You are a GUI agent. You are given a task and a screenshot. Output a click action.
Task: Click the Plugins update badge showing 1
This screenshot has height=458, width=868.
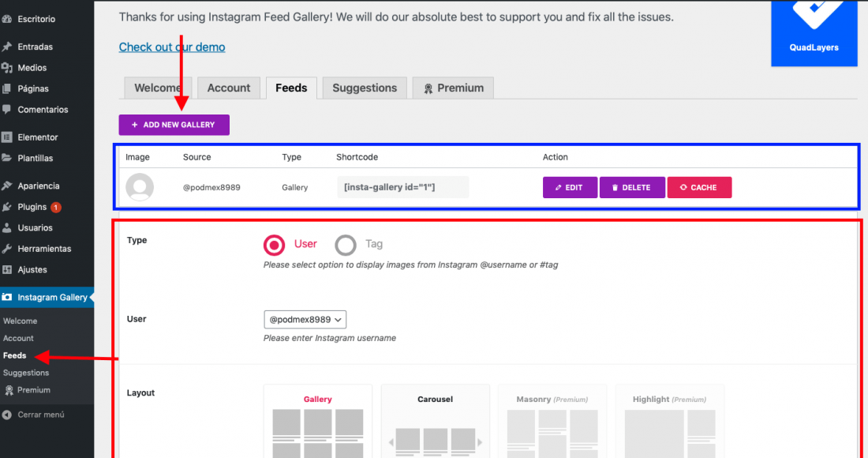pyautogui.click(x=56, y=207)
